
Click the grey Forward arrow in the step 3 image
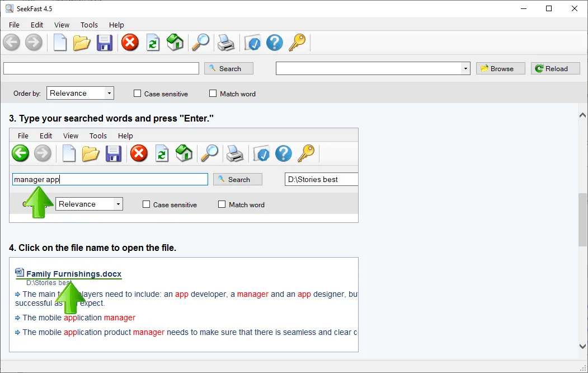(43, 153)
